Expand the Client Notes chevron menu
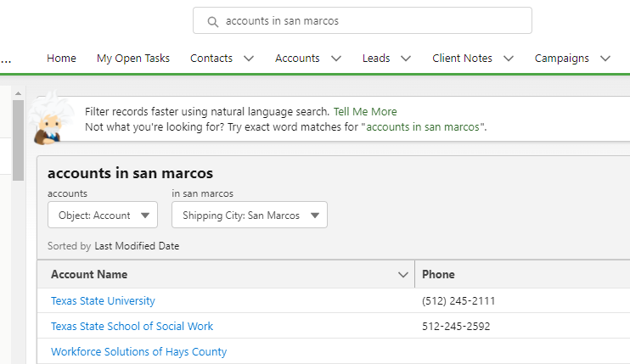The width and height of the screenshot is (630, 364). (x=509, y=59)
